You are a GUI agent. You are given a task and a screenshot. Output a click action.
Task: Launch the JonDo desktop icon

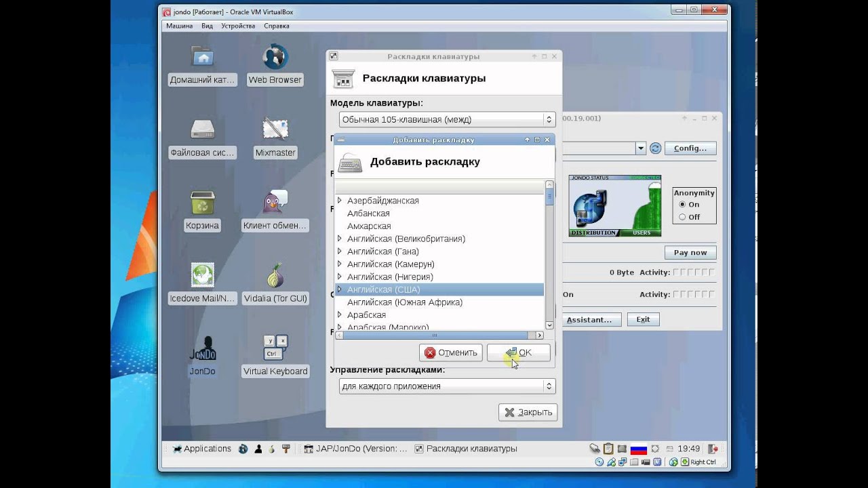(202, 356)
